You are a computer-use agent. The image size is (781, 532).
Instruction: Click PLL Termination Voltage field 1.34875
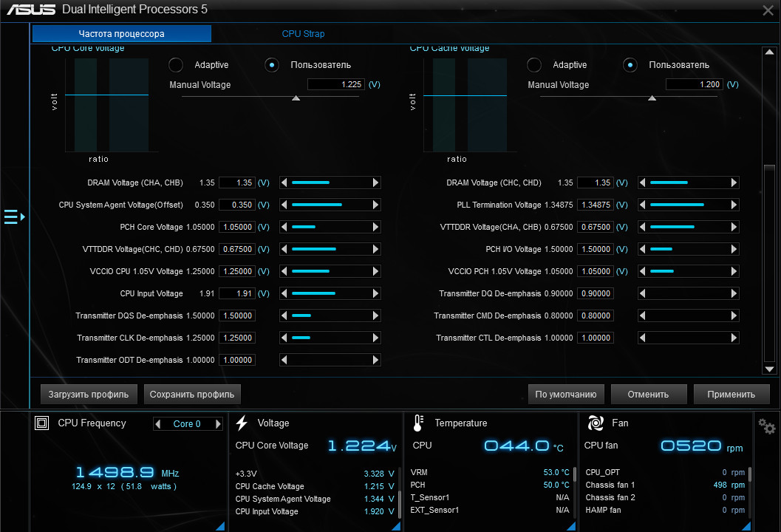click(x=596, y=205)
